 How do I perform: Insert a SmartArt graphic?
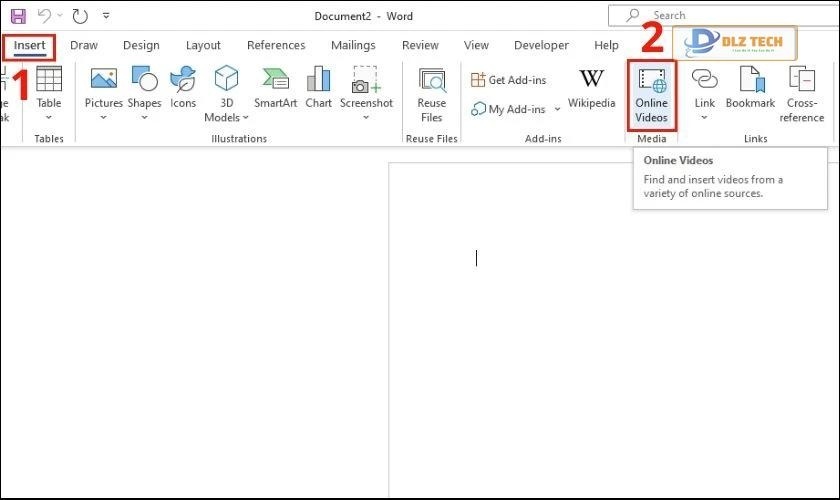(x=274, y=90)
